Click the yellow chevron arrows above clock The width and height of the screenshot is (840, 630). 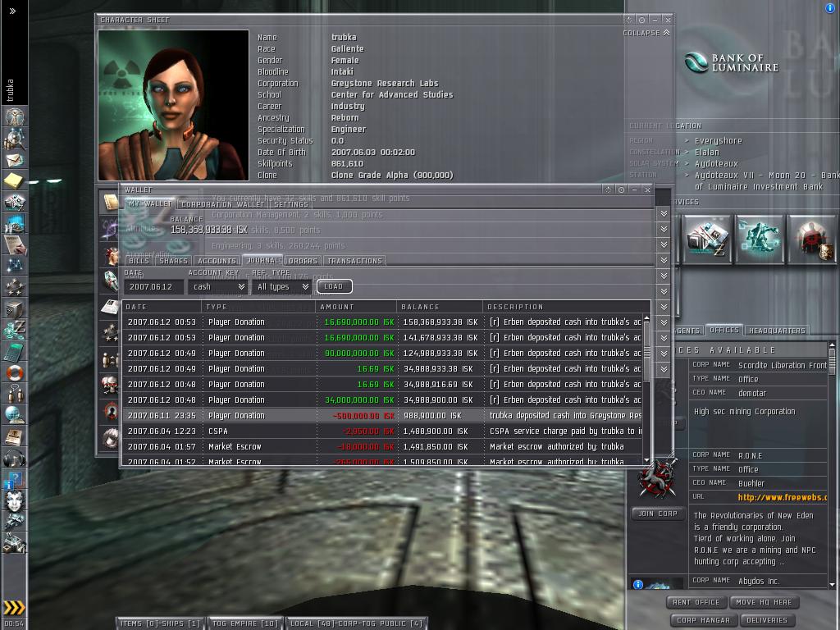point(15,607)
